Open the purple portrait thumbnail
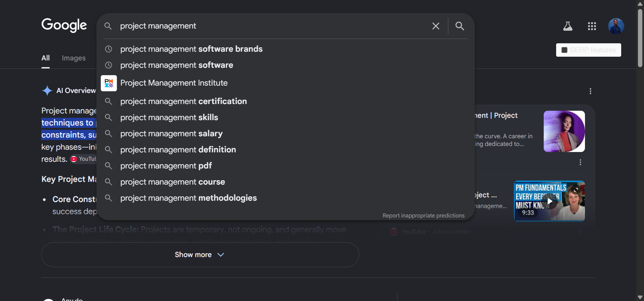 pos(564,131)
